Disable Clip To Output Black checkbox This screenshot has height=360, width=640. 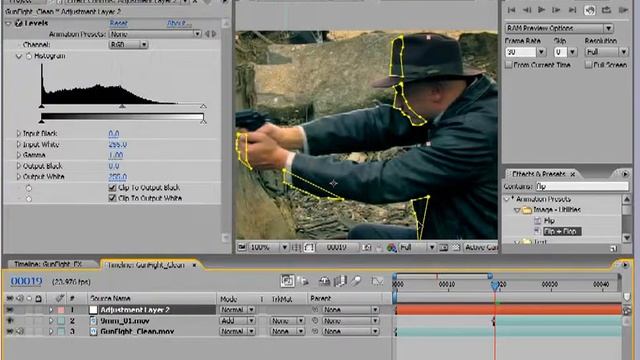113,188
